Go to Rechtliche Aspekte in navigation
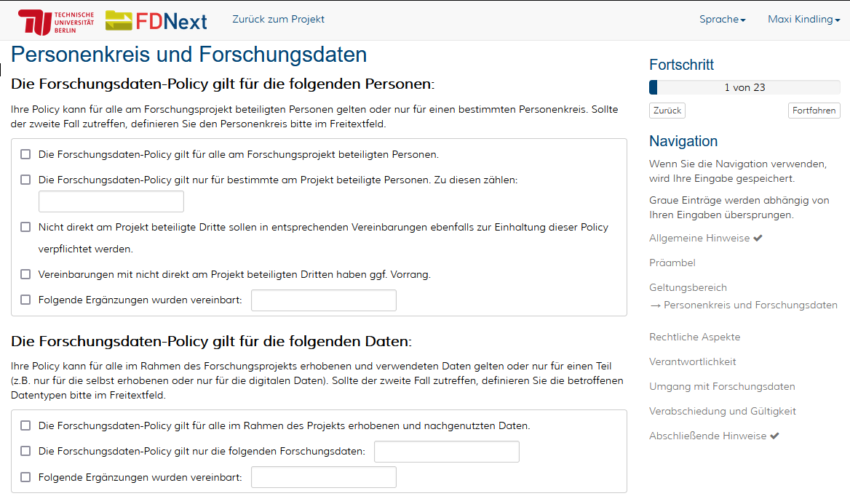This screenshot has width=850, height=504. (x=694, y=337)
